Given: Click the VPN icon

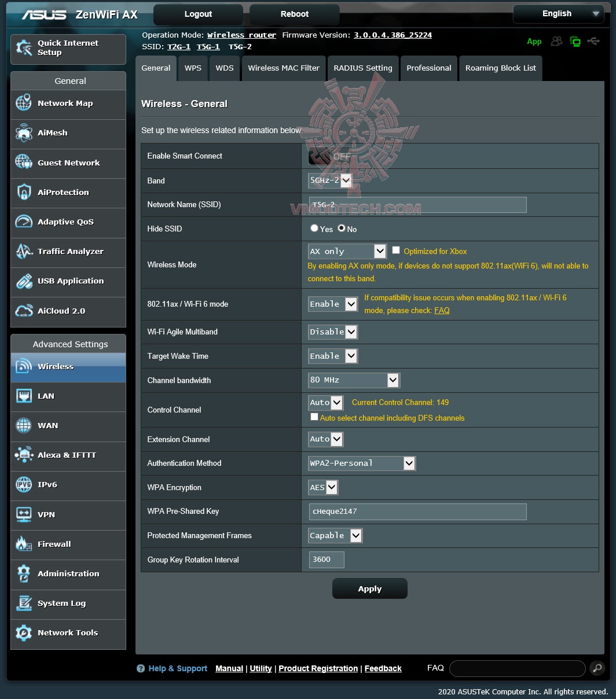Looking at the screenshot, I should coord(24,514).
